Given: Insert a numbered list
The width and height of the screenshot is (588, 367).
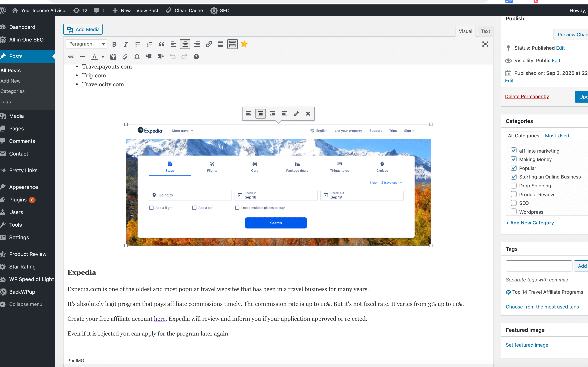Looking at the screenshot, I should [x=149, y=44].
